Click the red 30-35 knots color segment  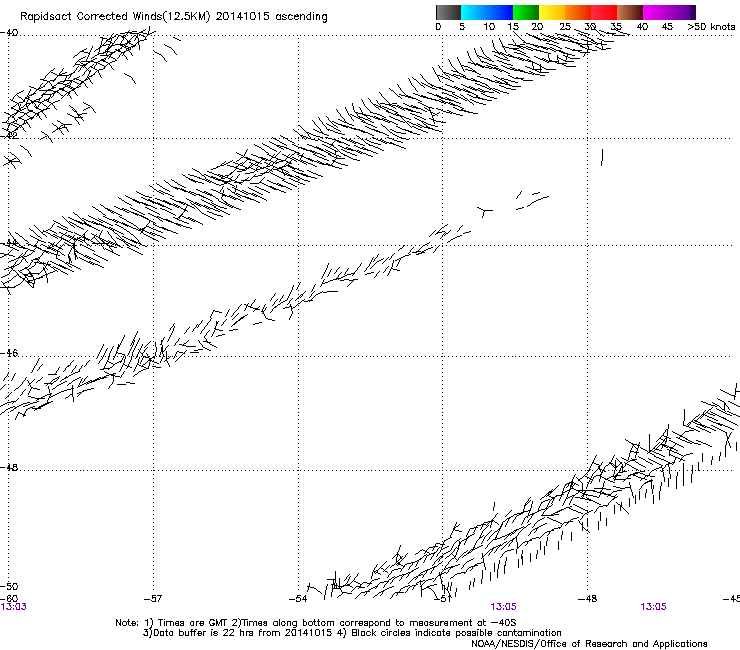click(x=604, y=12)
